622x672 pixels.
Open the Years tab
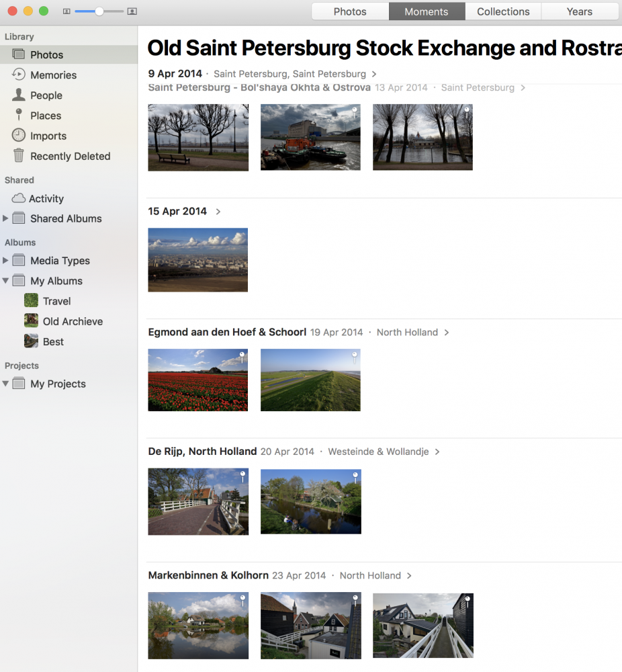[x=580, y=11]
